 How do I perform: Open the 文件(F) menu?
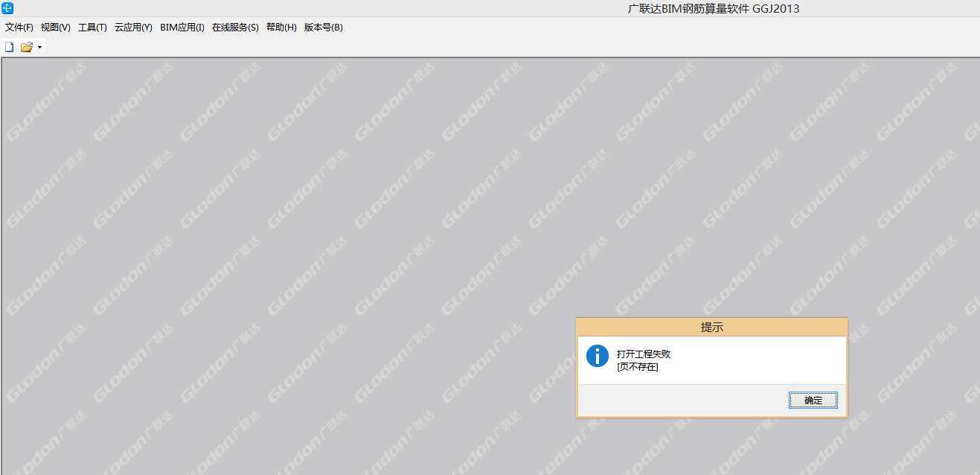point(19,28)
